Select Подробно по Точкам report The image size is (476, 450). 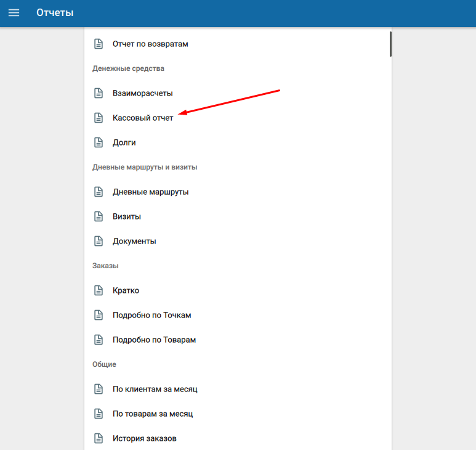pos(238,315)
